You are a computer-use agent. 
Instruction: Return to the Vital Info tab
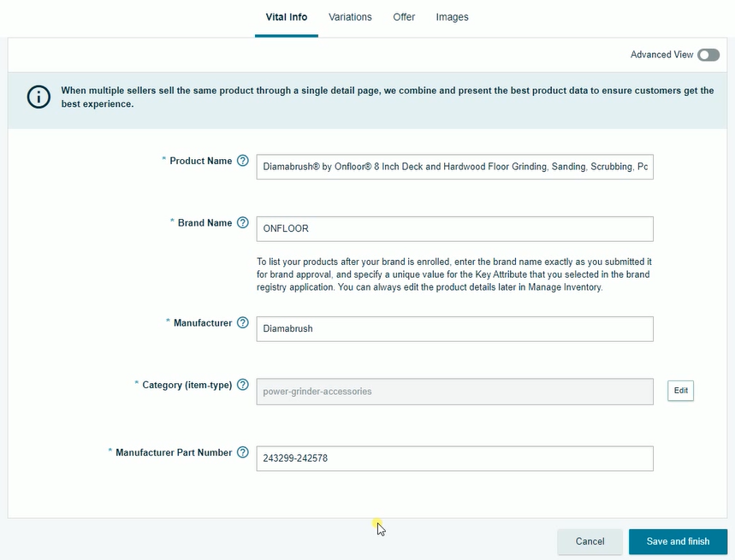(x=286, y=16)
